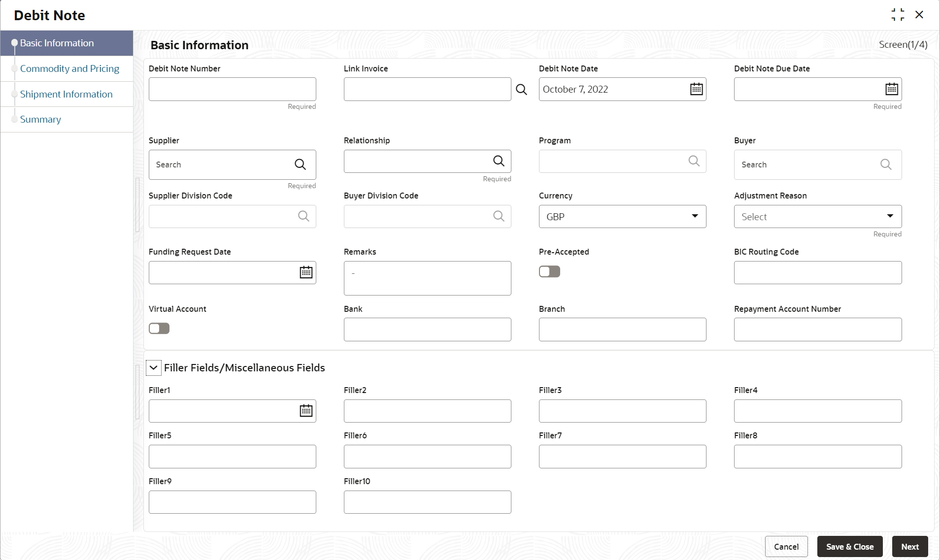Screen dimensions: 940x560
Task: Enable the Virtual Account switch
Action: coord(159,329)
